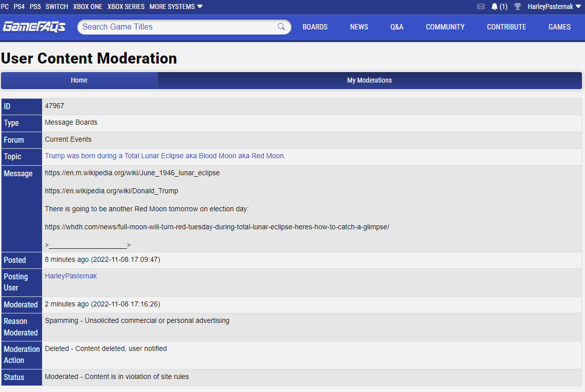585x392 pixels.
Task: Open the Switch platform link
Action: [x=57, y=7]
